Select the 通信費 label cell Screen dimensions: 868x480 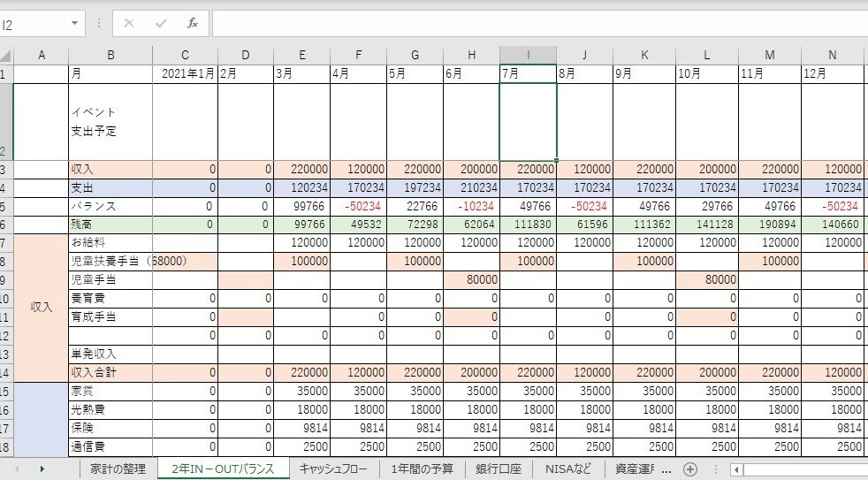[x=110, y=446]
